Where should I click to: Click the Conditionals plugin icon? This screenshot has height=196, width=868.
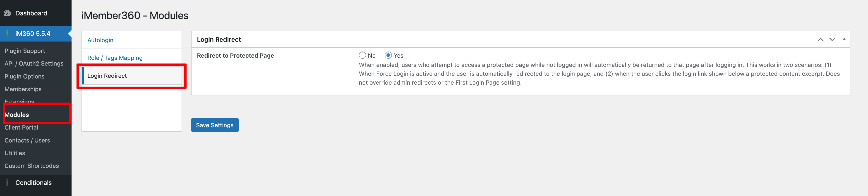(7, 183)
